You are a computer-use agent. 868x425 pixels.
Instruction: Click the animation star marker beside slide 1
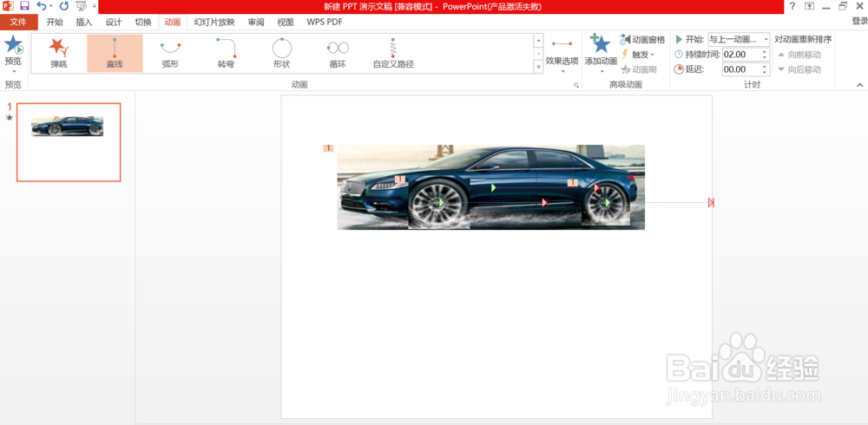click(x=9, y=117)
